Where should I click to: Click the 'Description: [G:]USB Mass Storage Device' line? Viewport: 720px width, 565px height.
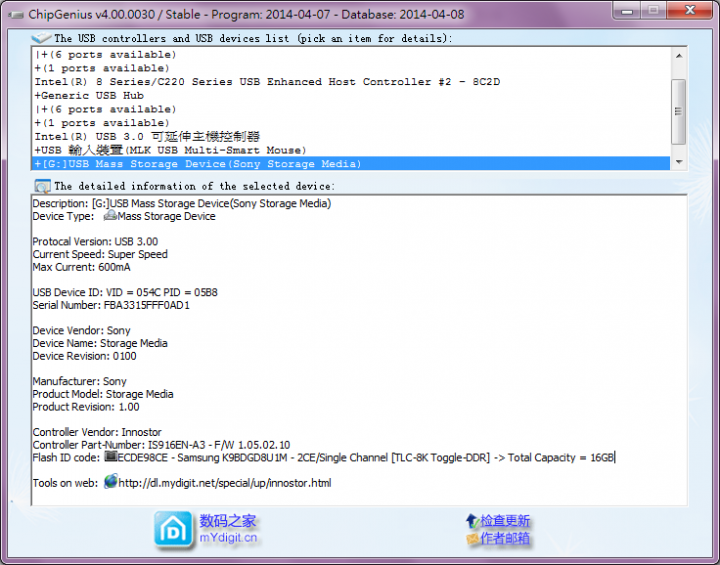pyautogui.click(x=182, y=203)
